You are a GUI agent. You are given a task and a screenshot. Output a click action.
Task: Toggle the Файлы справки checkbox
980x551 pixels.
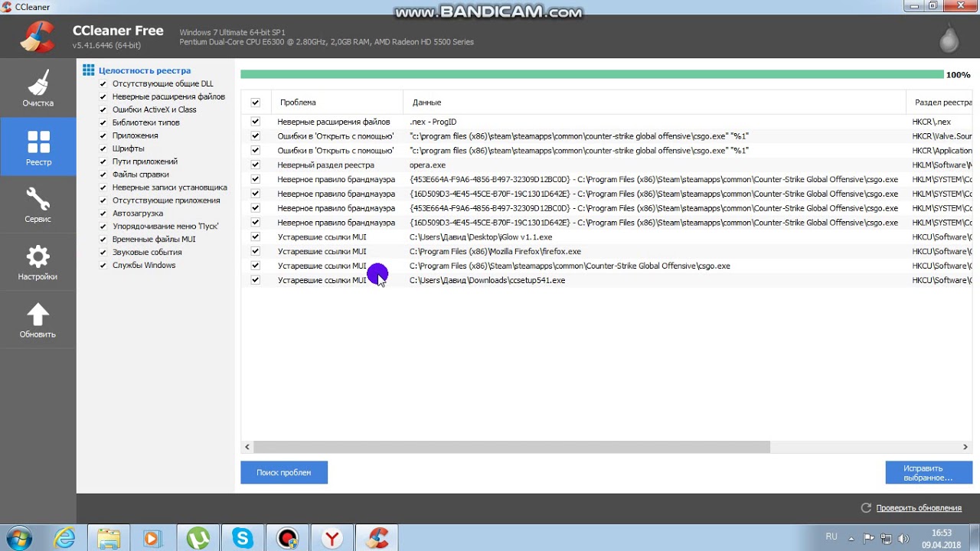tap(103, 175)
